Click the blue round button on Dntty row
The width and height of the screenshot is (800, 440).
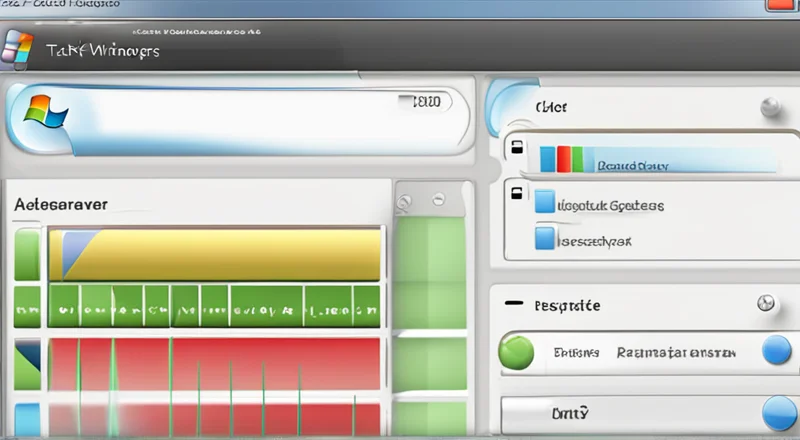pos(777,412)
